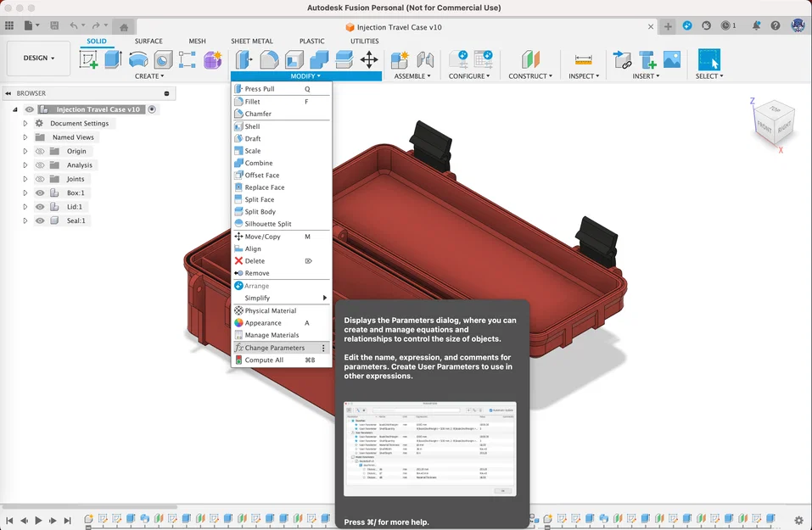Select the Revolve tool icon
The image size is (812, 530).
[138, 59]
